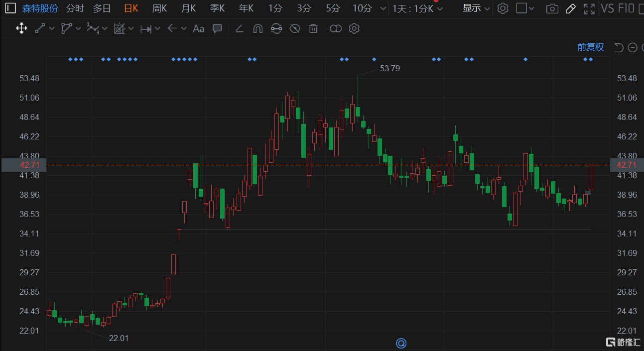Click the magnet snap tool icon
The width and height of the screenshot is (644, 351).
pyautogui.click(x=258, y=28)
